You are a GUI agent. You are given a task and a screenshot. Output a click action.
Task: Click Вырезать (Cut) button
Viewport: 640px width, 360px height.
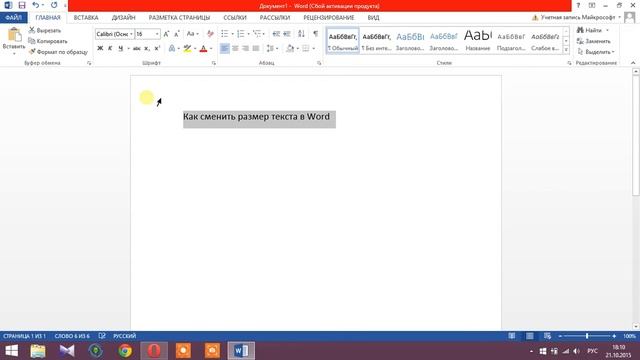coord(45,30)
